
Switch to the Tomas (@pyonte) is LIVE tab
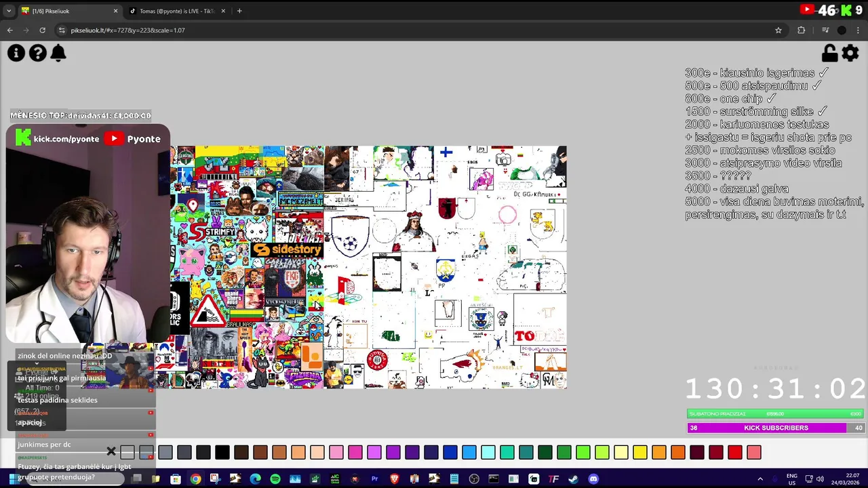click(176, 11)
